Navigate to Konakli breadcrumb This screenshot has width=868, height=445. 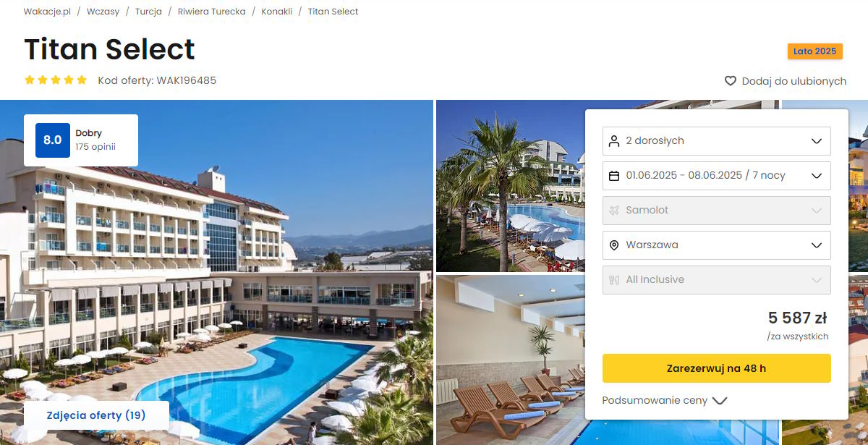[277, 12]
